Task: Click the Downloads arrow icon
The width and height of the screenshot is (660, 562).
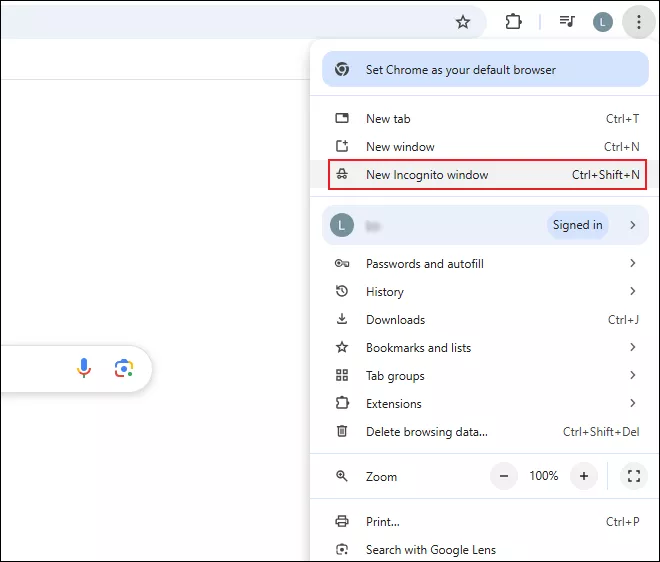Action: (x=342, y=319)
